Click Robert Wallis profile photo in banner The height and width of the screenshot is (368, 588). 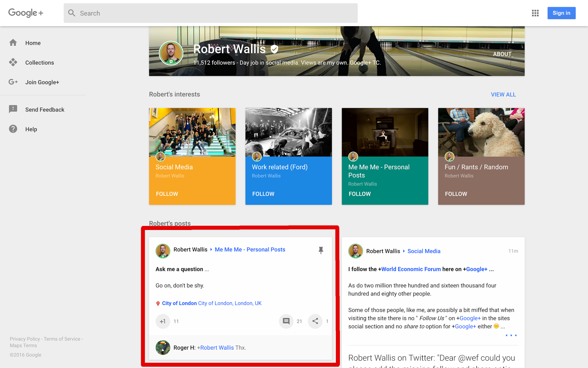[x=171, y=53]
